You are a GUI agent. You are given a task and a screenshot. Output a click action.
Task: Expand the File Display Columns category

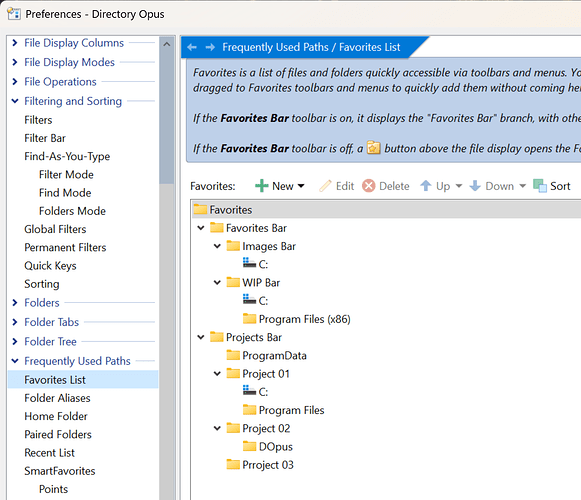pos(15,43)
